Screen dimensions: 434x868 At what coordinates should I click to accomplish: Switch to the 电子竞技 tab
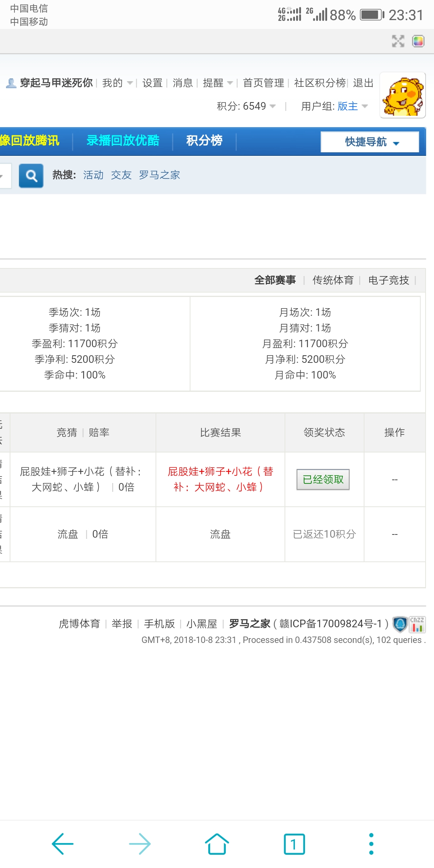click(x=389, y=280)
